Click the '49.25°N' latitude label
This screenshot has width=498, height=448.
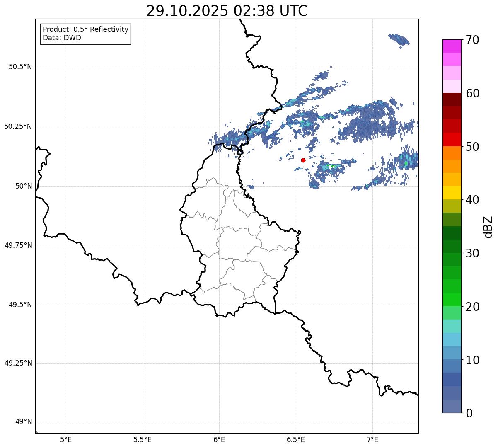click(x=18, y=363)
